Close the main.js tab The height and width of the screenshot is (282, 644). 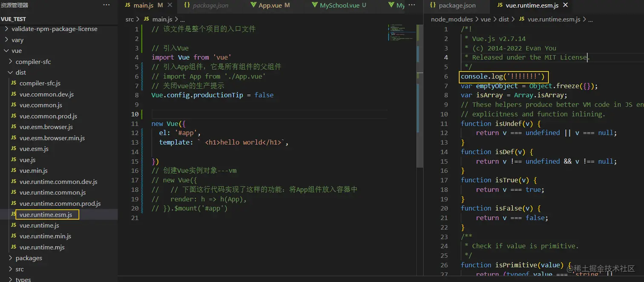[170, 5]
